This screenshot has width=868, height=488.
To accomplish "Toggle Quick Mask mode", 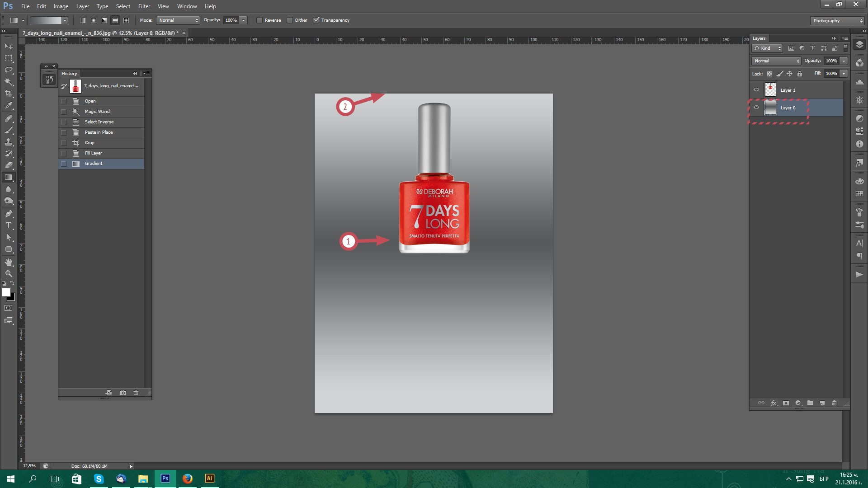I will 9,308.
